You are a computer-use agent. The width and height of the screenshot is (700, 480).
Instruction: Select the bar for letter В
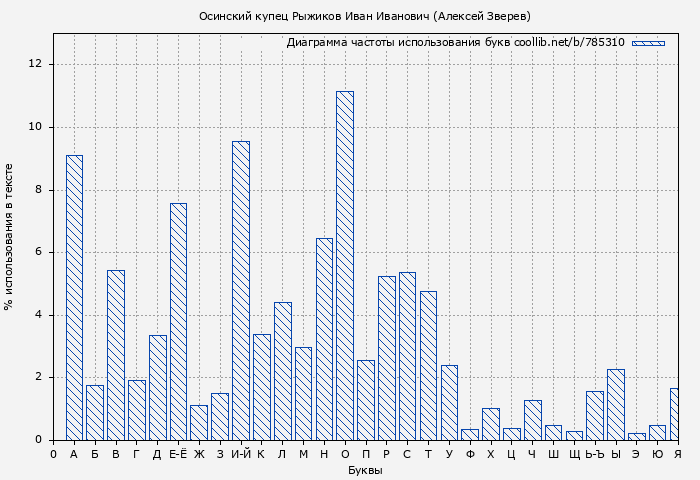116,355
